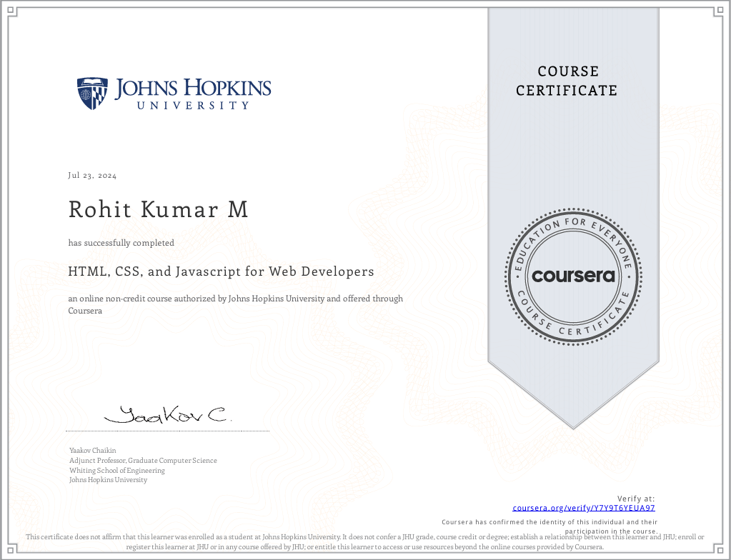731x560 pixels.
Task: Click the Coursera seal badge
Action: pos(573,276)
